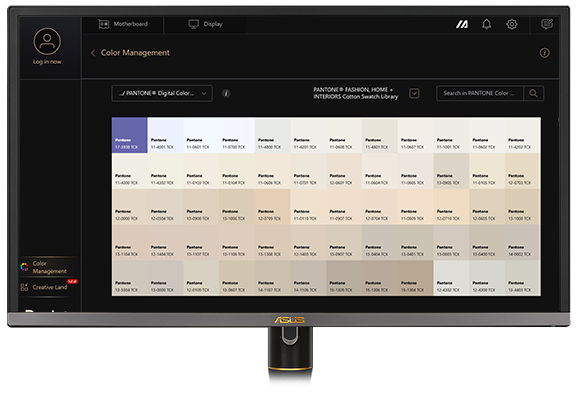
Task: Select the Pantone 15-1304 TCX swatch
Action: [415, 278]
